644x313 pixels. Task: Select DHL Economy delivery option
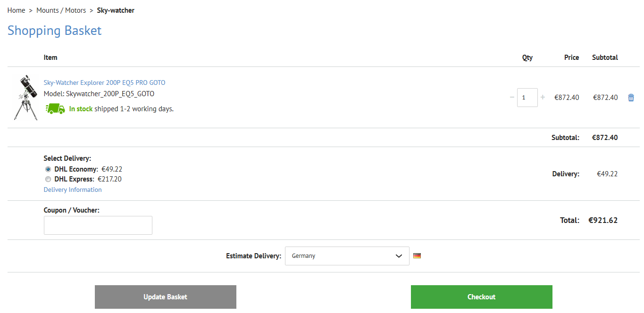(x=48, y=169)
